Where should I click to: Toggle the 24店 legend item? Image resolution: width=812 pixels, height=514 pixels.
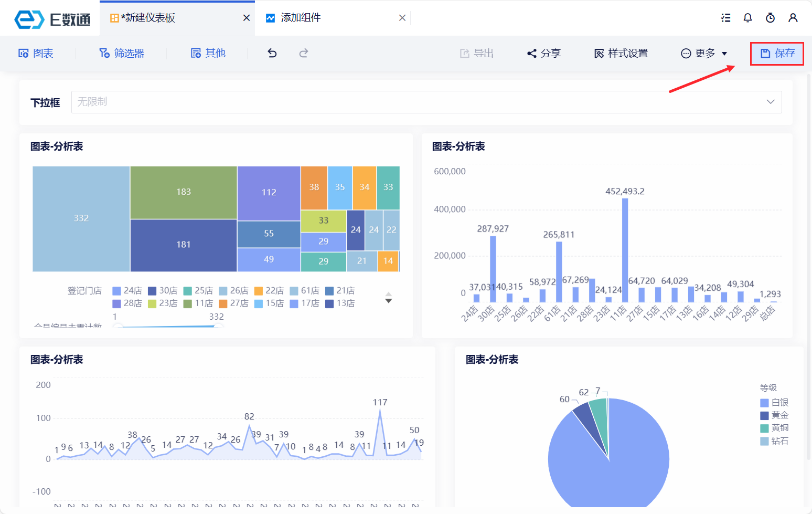pyautogui.click(x=127, y=291)
